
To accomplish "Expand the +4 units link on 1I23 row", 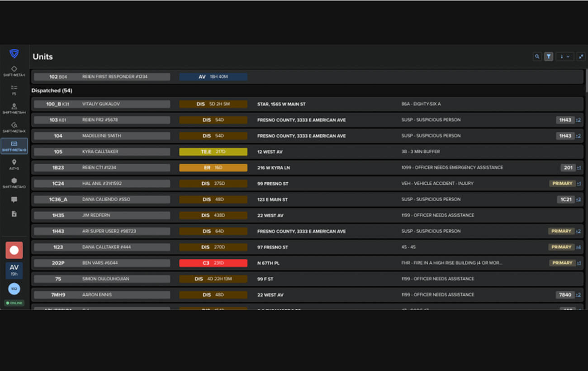I will pos(578,247).
